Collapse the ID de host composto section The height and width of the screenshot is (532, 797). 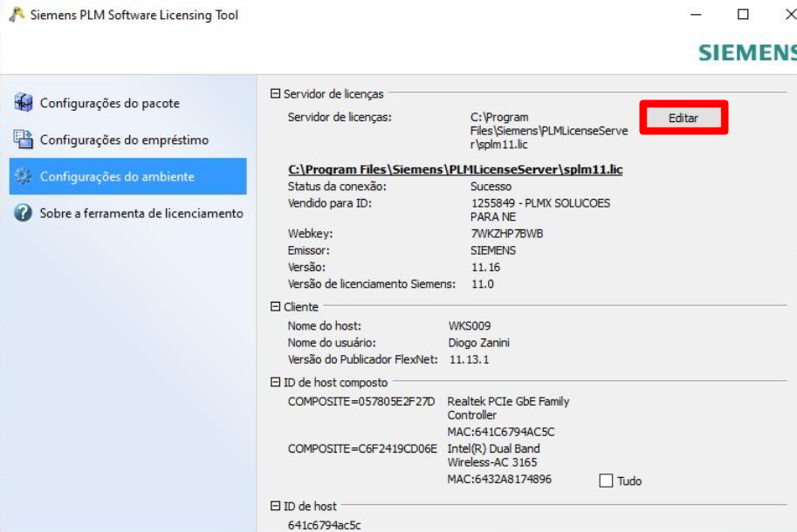click(276, 382)
